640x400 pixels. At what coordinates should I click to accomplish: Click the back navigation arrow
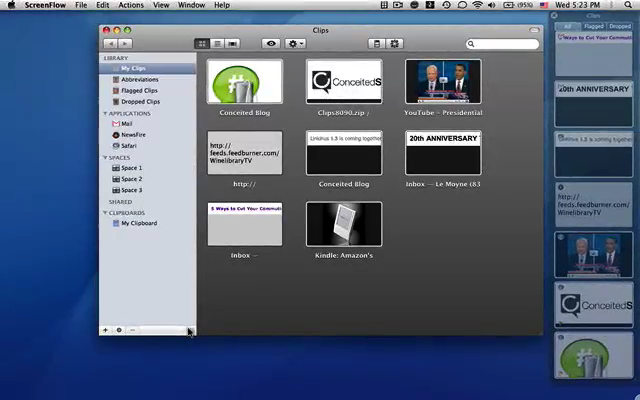(x=111, y=44)
